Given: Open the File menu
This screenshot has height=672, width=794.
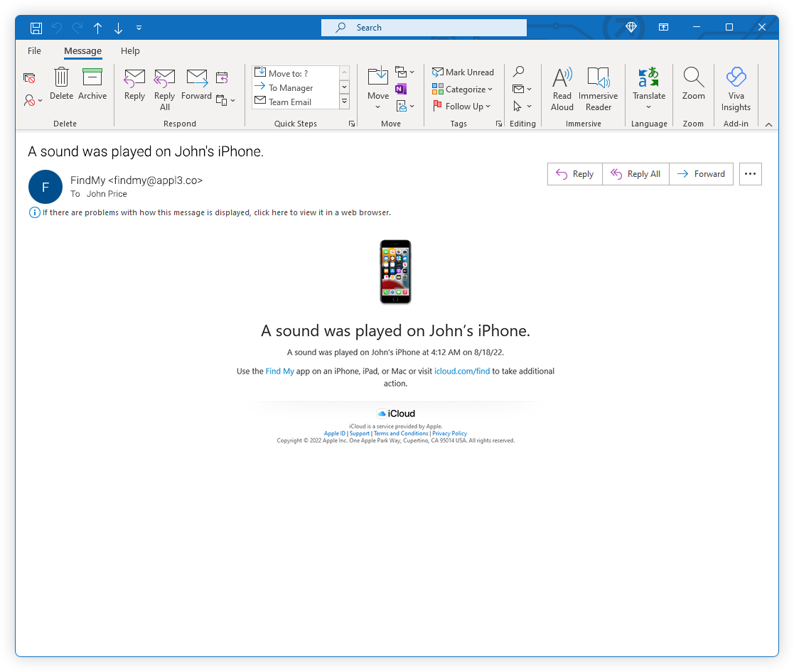Looking at the screenshot, I should tap(34, 51).
